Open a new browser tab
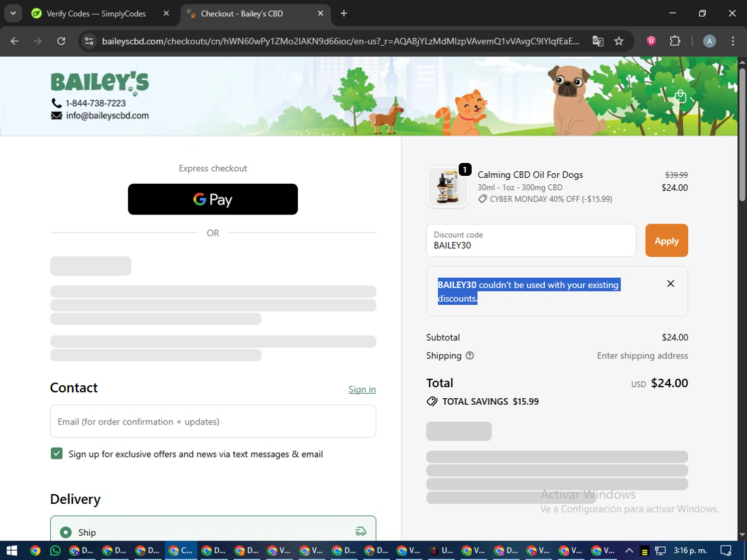 [344, 13]
